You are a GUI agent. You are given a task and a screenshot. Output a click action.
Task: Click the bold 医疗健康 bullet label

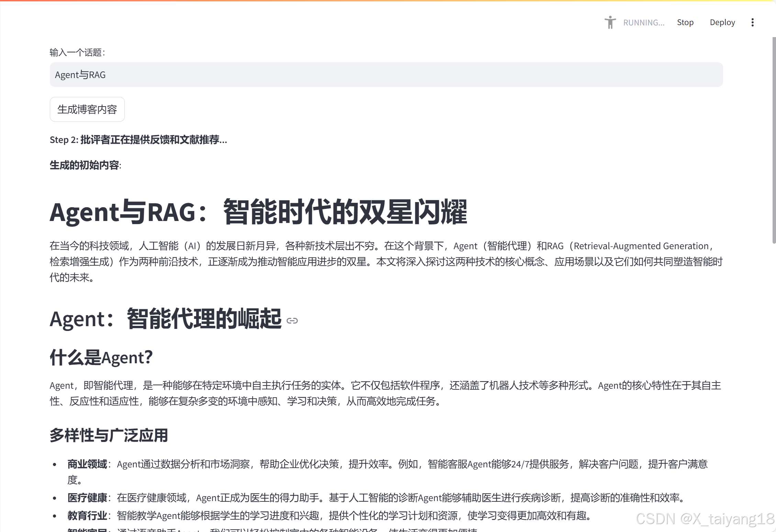pyautogui.click(x=87, y=498)
